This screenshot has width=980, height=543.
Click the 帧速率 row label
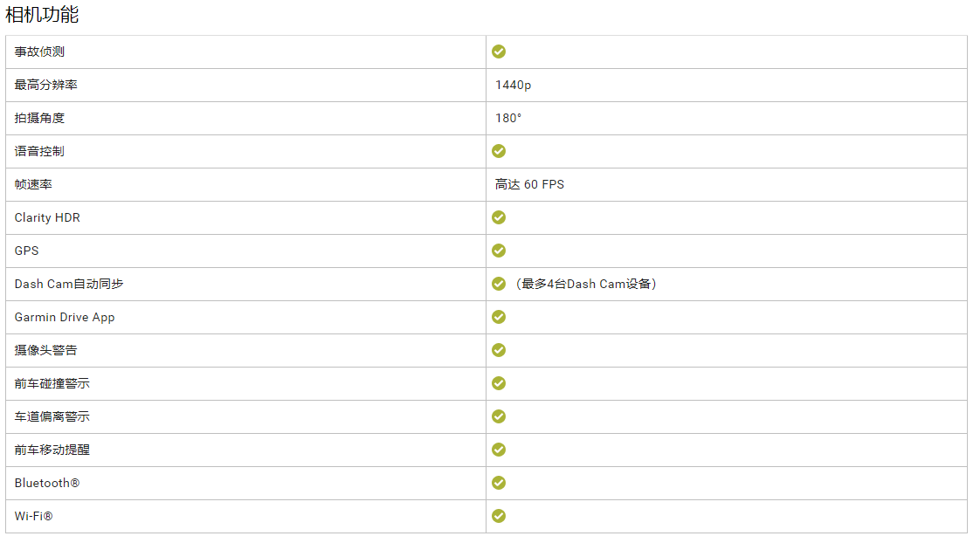coord(33,184)
